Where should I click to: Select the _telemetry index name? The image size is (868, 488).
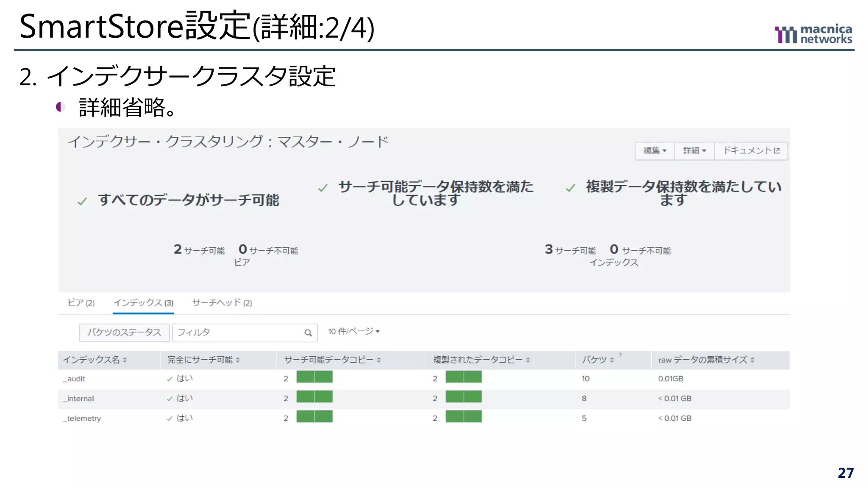[82, 419]
